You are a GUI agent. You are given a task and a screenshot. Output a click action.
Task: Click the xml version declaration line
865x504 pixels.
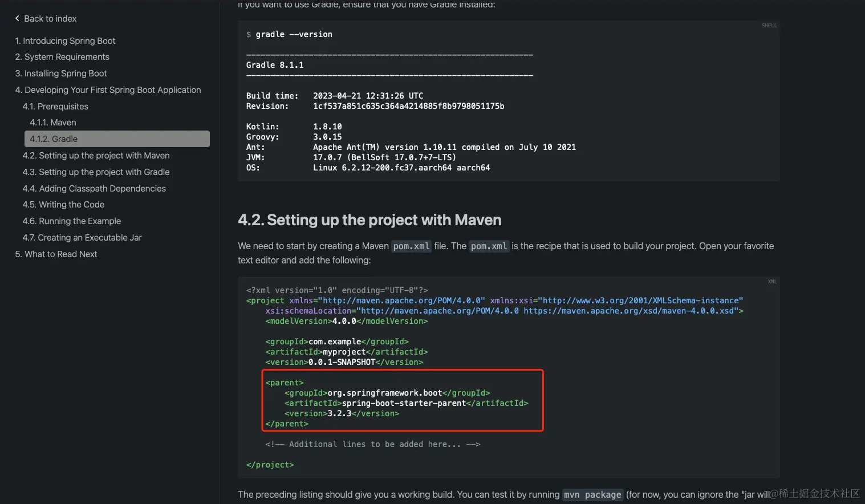click(337, 290)
